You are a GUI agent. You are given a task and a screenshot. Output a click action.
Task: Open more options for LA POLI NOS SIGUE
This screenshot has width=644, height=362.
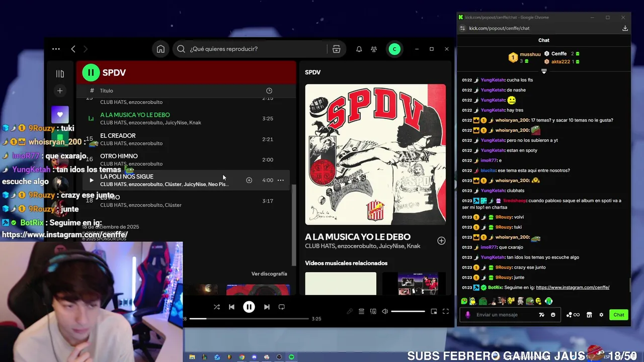[281, 180]
